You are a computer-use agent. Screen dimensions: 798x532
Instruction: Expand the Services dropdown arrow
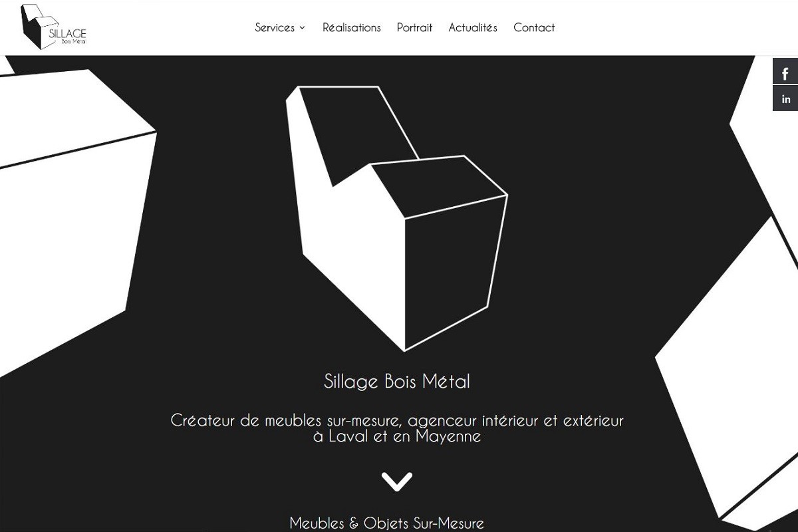point(302,28)
